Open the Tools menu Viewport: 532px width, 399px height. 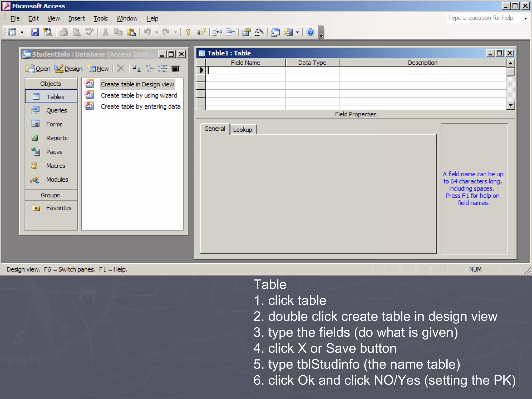tap(101, 18)
